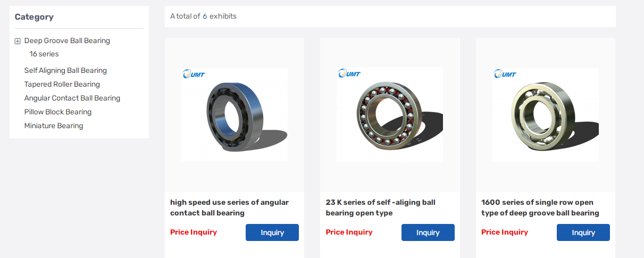The width and height of the screenshot is (644, 258).
Task: Choose the Miniature Bearing category
Action: click(54, 126)
